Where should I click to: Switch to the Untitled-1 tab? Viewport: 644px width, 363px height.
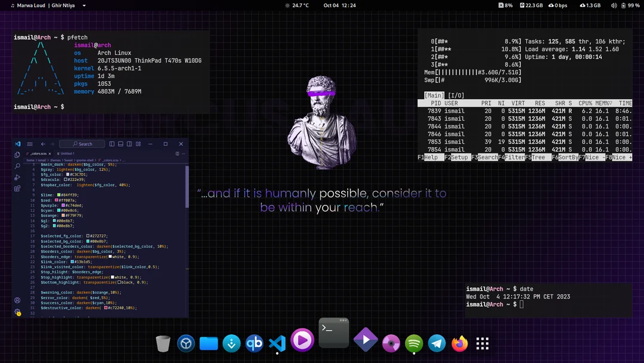pos(67,154)
